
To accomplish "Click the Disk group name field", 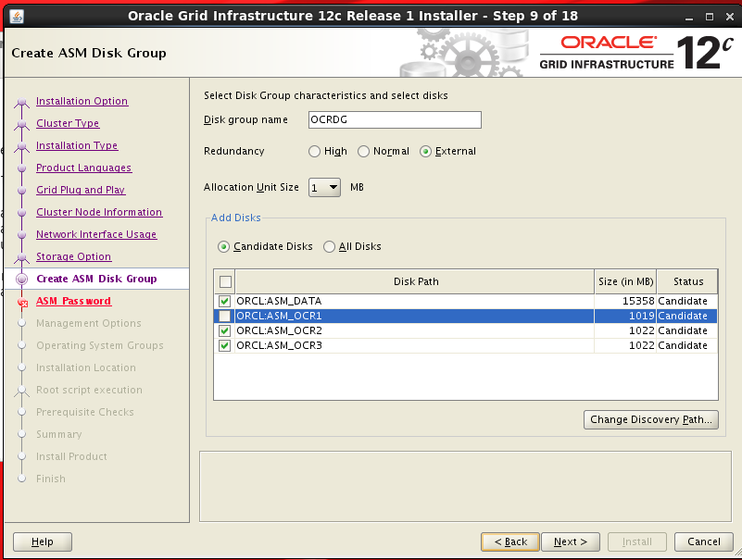I will [395, 119].
